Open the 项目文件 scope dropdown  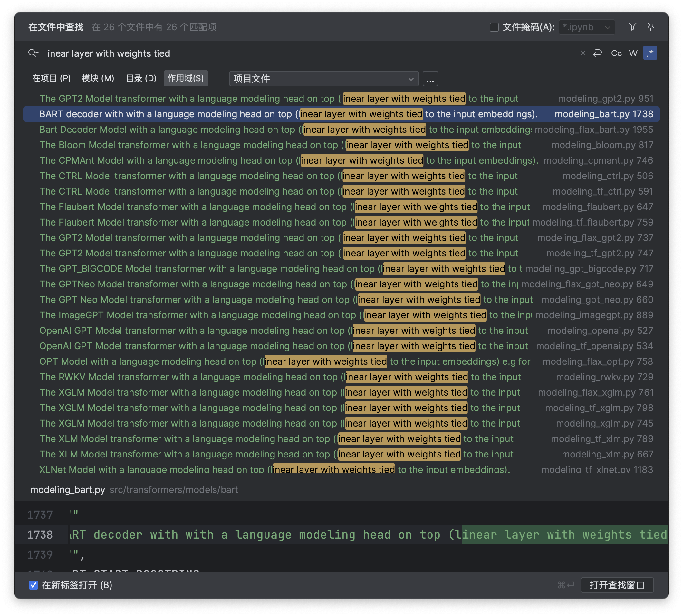323,79
